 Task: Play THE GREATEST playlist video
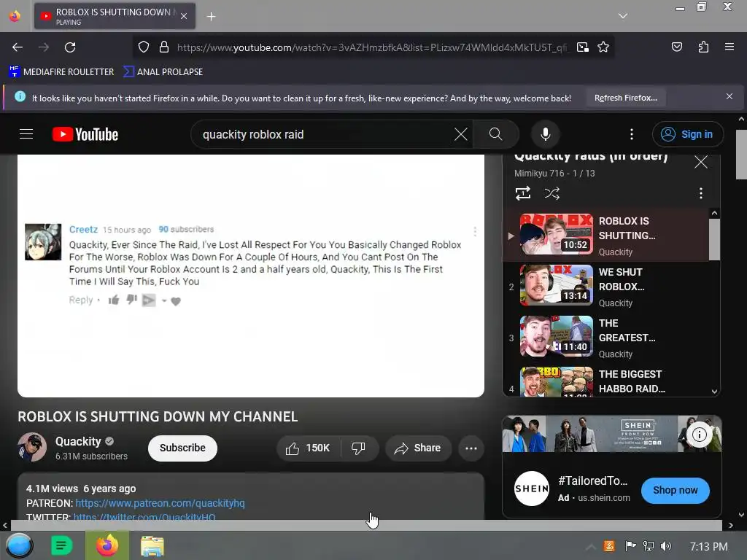point(606,337)
